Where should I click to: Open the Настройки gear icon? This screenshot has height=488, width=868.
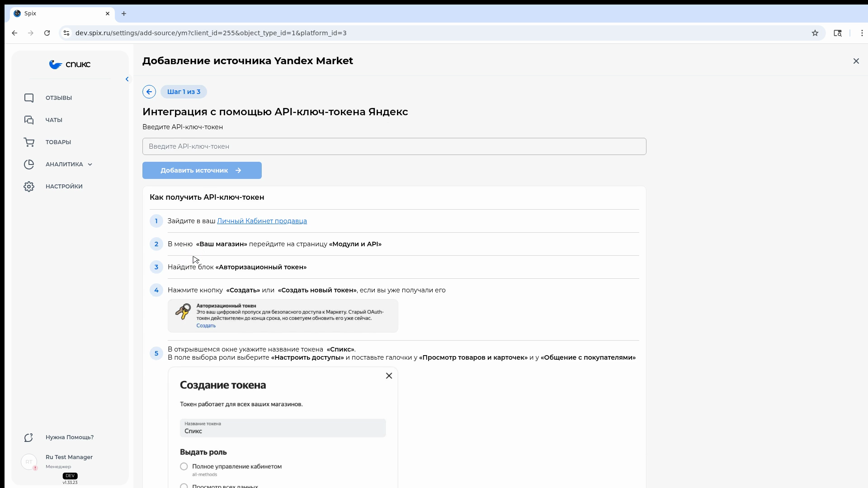(x=29, y=187)
